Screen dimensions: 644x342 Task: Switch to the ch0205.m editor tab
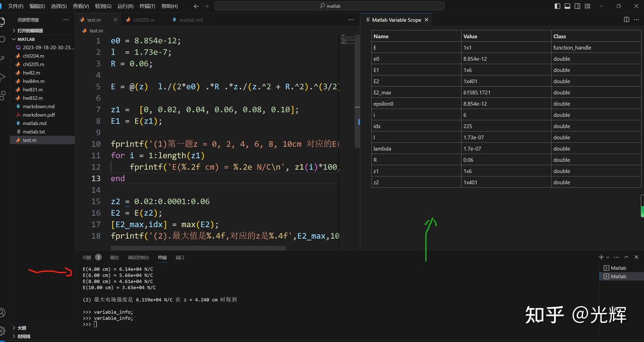coord(143,20)
